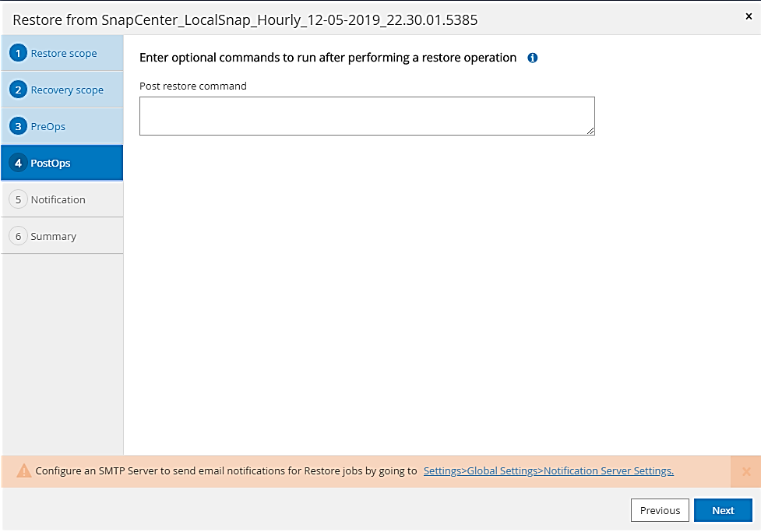Go to the Restore scope step
Viewport: 761px width, 532px height.
click(64, 54)
